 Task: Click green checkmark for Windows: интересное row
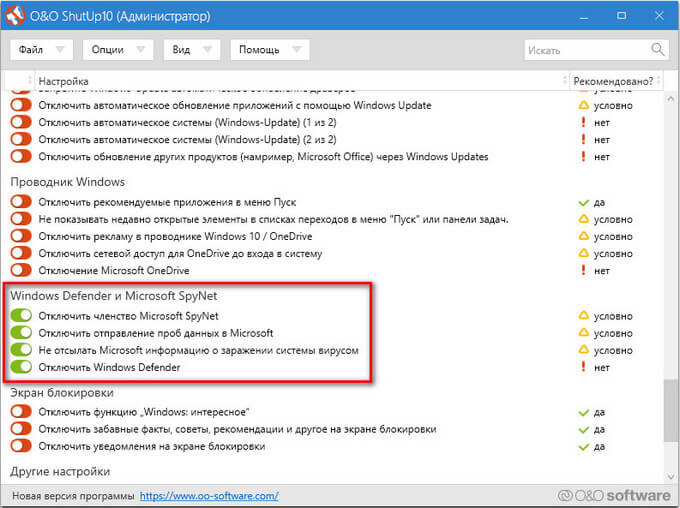coord(584,413)
